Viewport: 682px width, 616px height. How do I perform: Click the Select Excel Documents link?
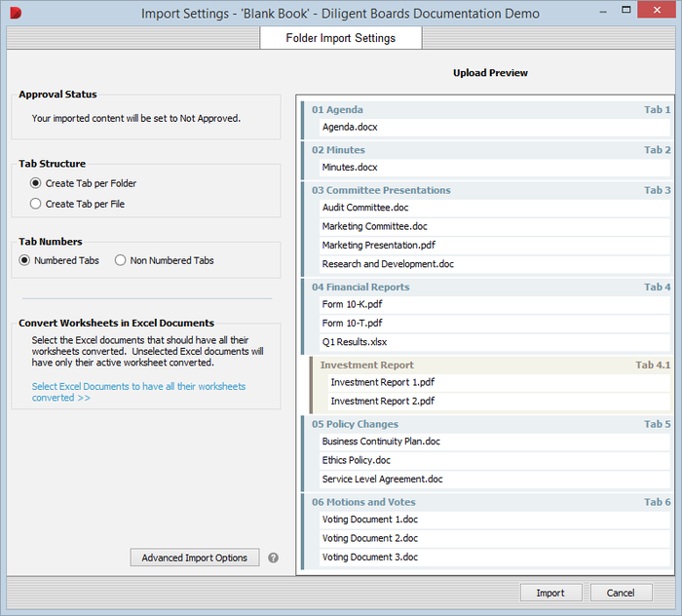[x=138, y=392]
